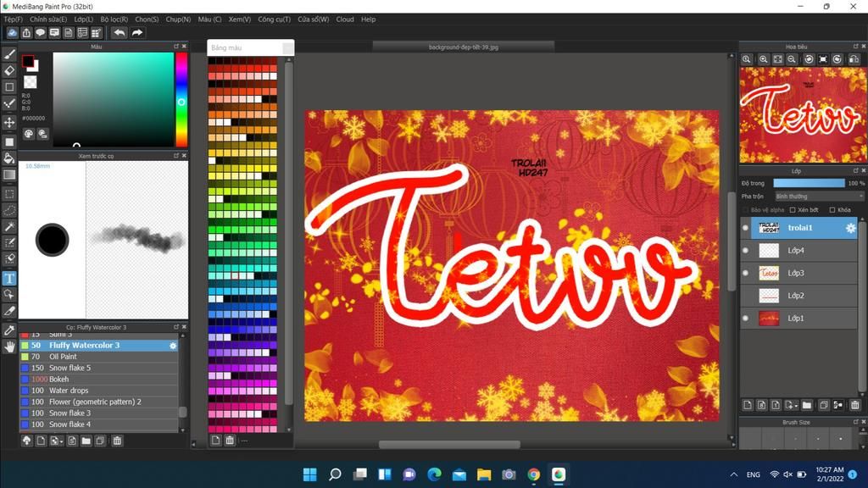Open trolai1 layer settings gear
868x488 pixels.
pos(850,228)
